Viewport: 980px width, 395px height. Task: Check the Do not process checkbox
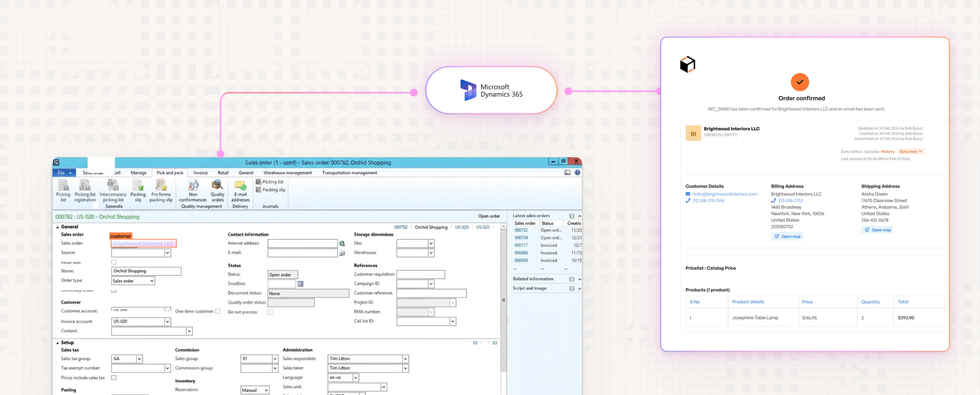pos(270,312)
